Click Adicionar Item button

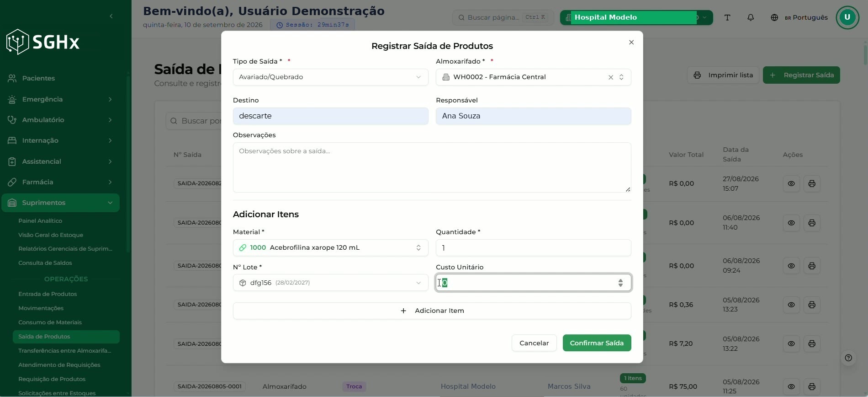tap(432, 311)
